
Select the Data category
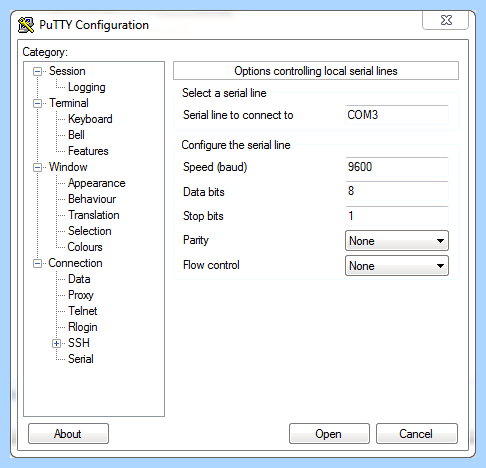[79, 279]
